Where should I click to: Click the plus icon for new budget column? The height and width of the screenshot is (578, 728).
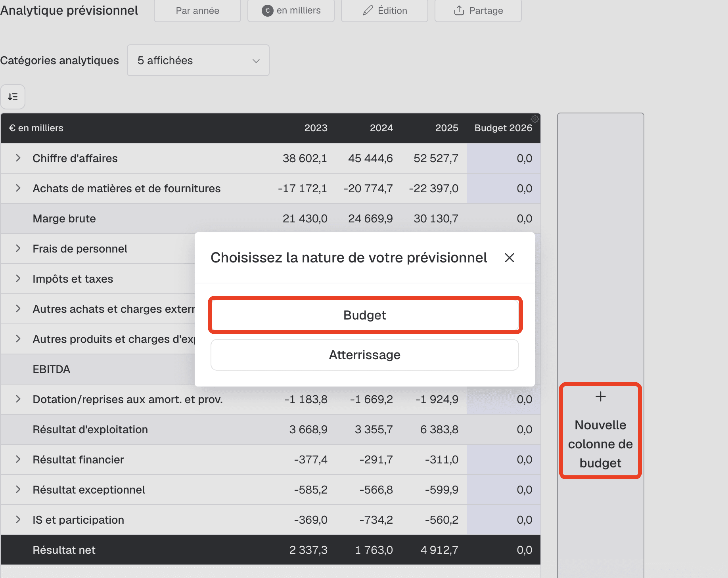601,396
